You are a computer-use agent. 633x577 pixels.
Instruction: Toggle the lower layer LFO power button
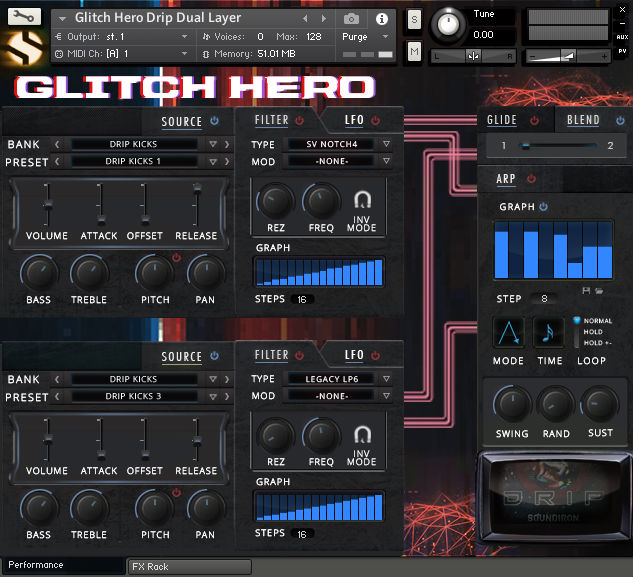(375, 355)
